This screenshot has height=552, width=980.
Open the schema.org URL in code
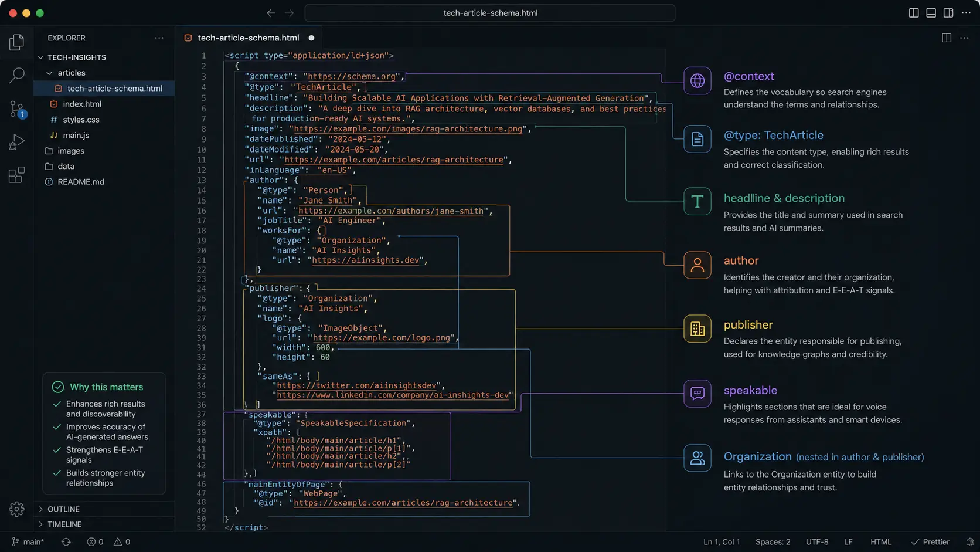[352, 76]
